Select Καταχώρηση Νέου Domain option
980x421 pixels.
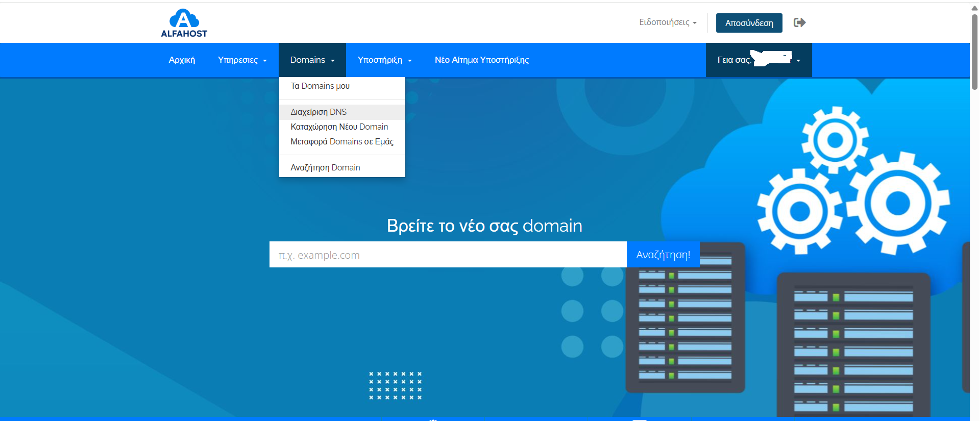pos(339,127)
